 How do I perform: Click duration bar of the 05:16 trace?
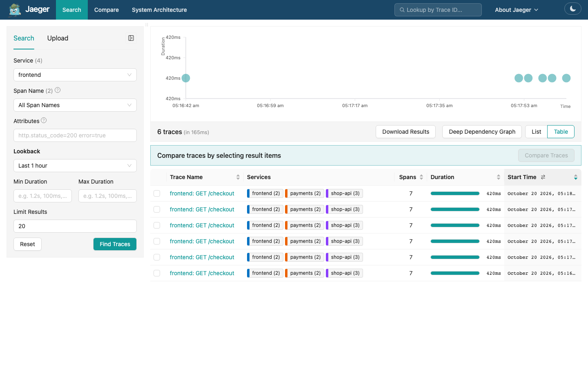455,273
